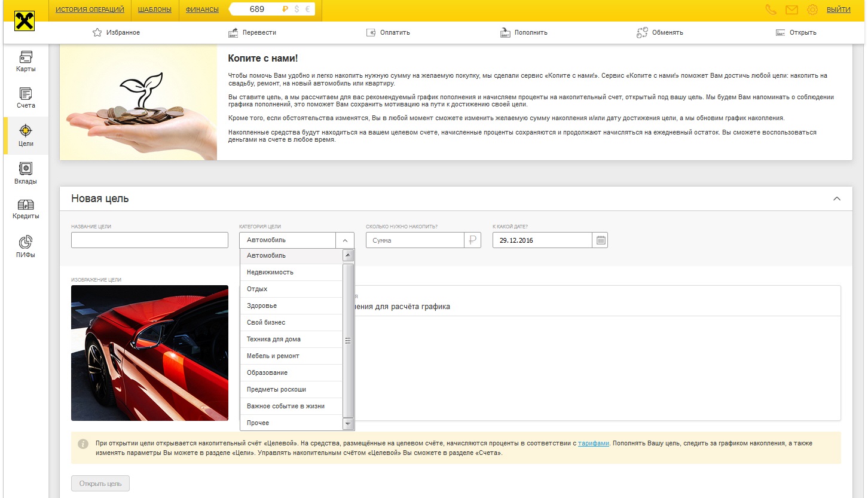This screenshot has height=498, width=868.
Task: Click the red car goal image
Action: 149,353
